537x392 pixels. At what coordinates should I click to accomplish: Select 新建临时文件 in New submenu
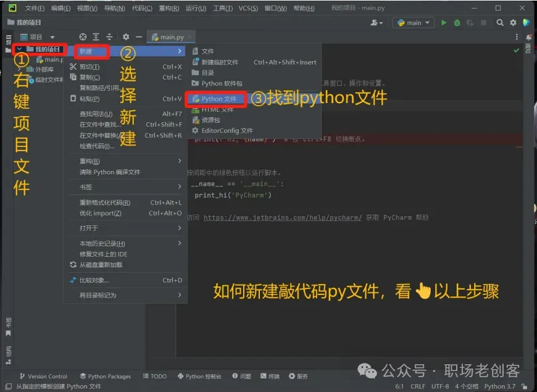[254, 62]
